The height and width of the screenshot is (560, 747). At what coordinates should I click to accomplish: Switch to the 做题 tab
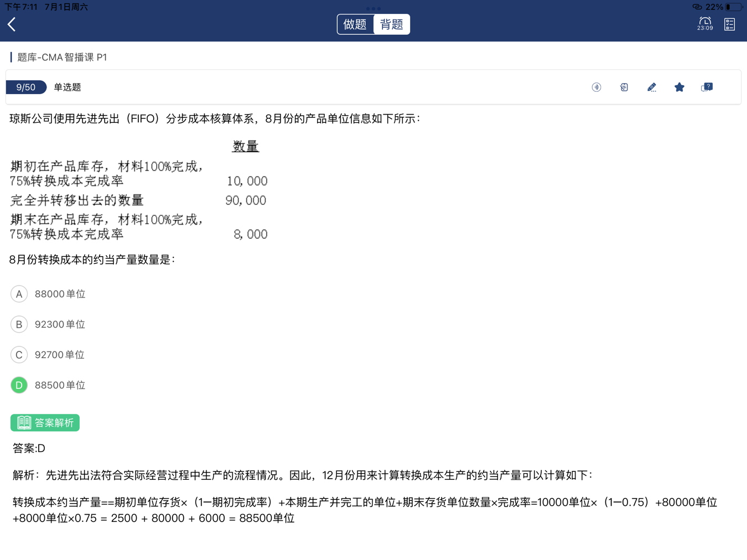click(355, 24)
